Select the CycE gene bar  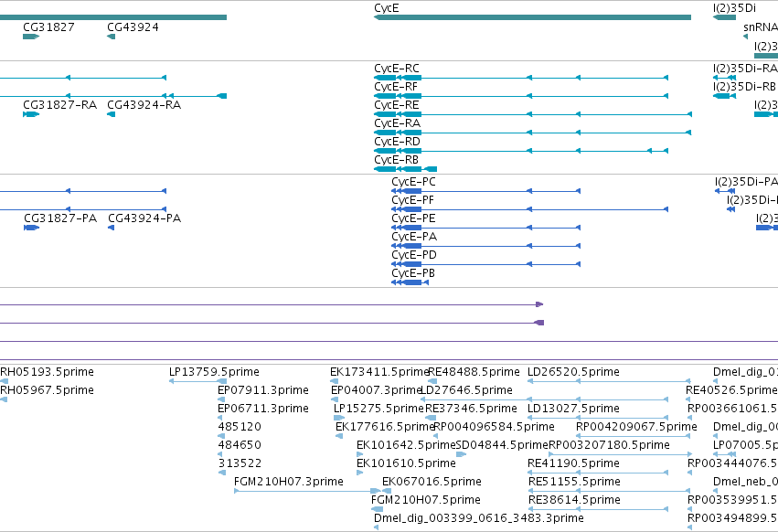(532, 17)
